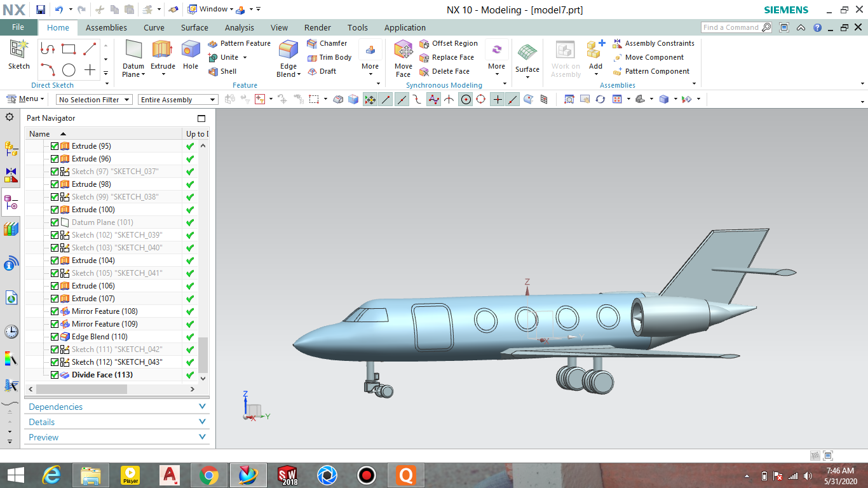Switch to the Assemblies ribbon tab
Image resolution: width=868 pixels, height=488 pixels.
[x=106, y=27]
